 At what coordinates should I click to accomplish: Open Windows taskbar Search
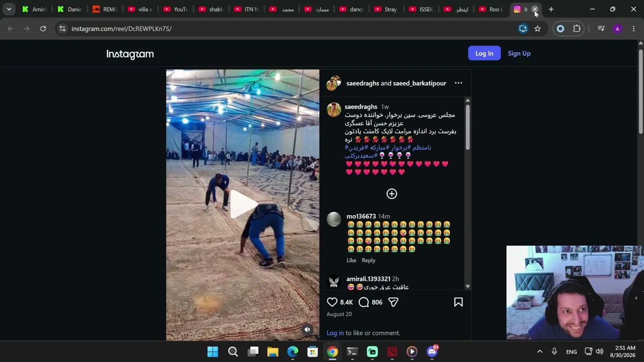233,352
